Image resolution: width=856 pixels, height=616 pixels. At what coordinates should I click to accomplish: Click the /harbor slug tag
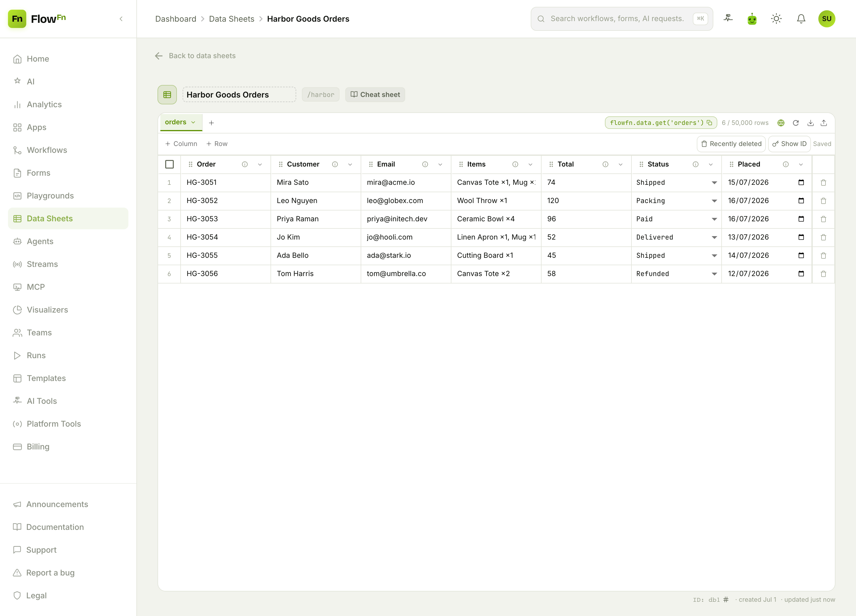320,95
